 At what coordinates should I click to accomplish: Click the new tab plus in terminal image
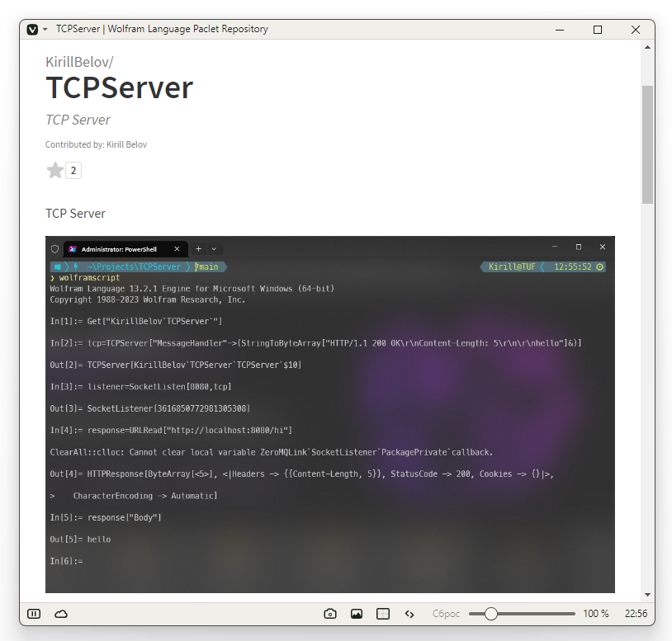[x=198, y=249]
